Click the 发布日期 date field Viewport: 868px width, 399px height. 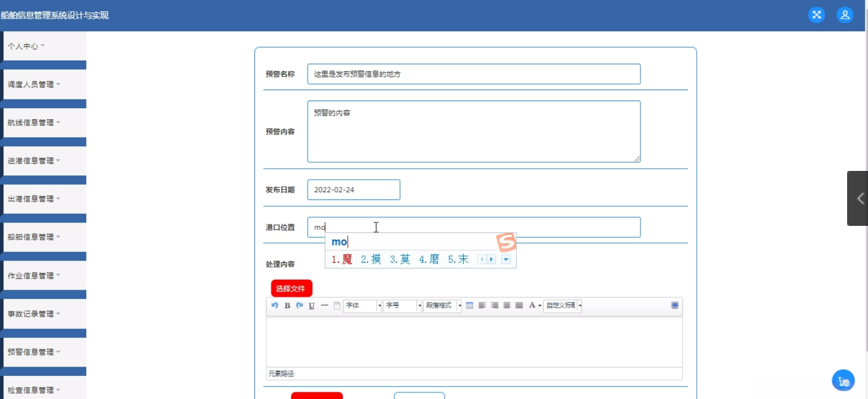pyautogui.click(x=354, y=190)
